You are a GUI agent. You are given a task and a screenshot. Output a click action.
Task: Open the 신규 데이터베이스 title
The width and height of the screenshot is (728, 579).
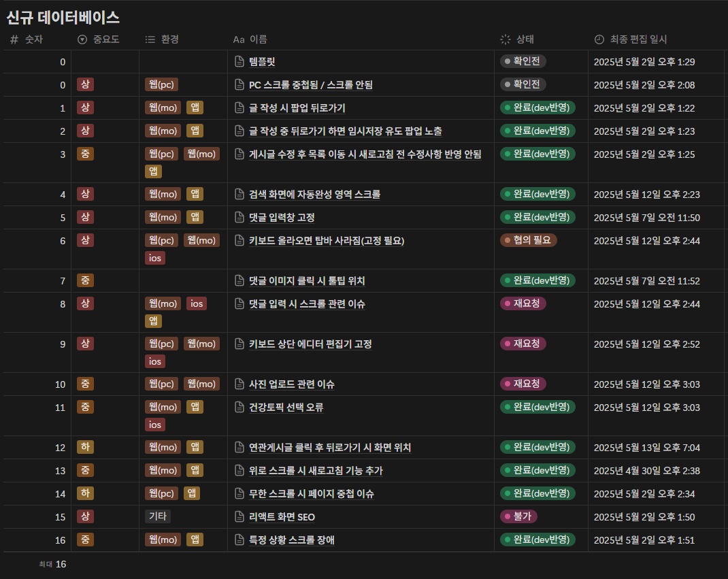pyautogui.click(x=63, y=18)
